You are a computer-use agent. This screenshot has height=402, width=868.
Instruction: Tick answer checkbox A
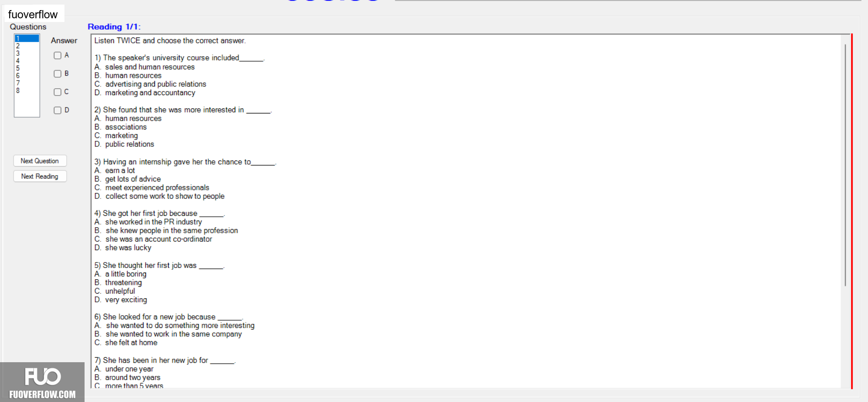click(x=58, y=55)
